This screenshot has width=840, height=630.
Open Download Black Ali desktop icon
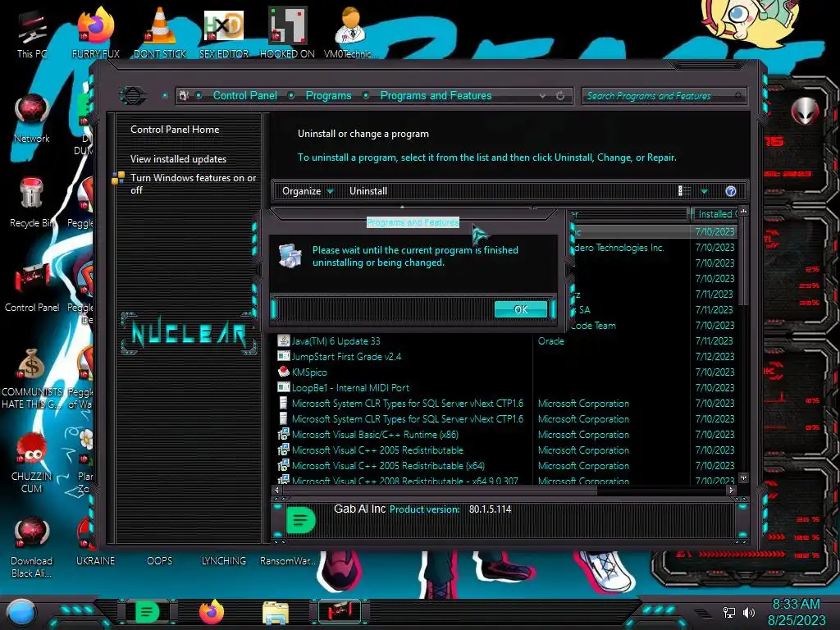(x=32, y=547)
